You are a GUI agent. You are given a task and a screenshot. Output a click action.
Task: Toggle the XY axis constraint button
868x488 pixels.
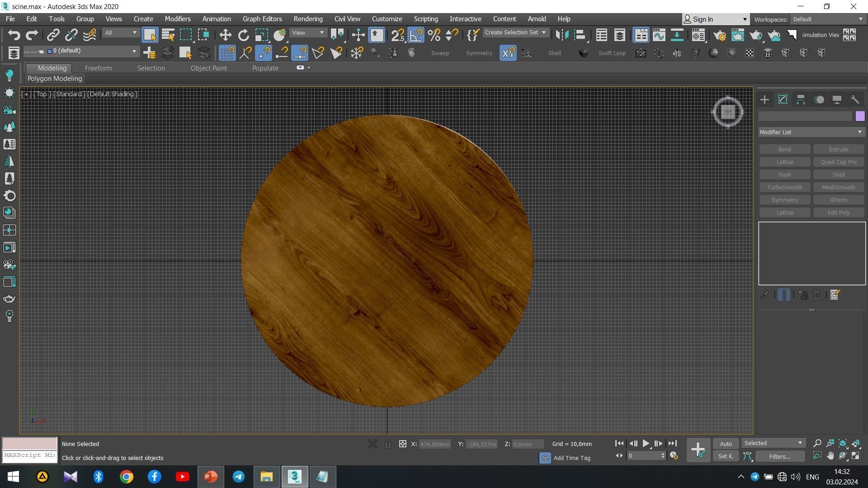click(x=508, y=53)
